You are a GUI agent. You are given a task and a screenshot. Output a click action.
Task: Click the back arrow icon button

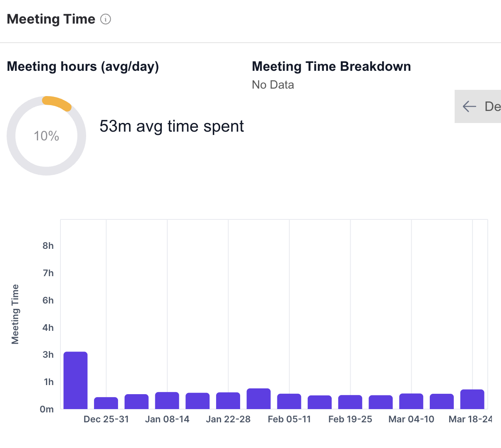[470, 106]
